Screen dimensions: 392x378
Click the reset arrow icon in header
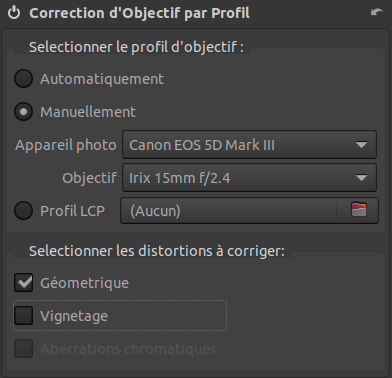coord(377,12)
